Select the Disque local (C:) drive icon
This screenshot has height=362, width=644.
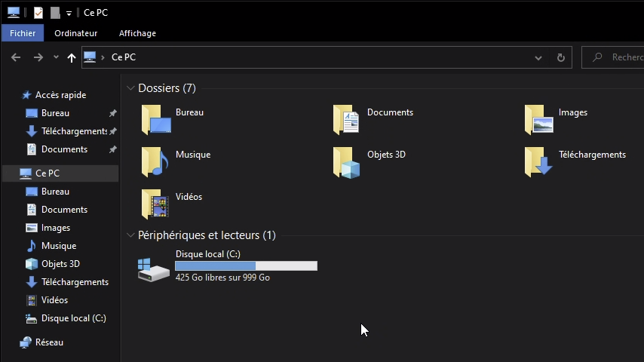(154, 269)
